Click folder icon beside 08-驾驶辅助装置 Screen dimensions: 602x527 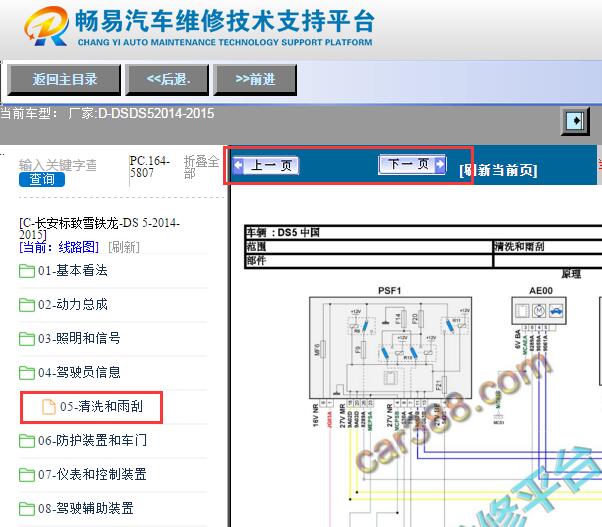27,509
